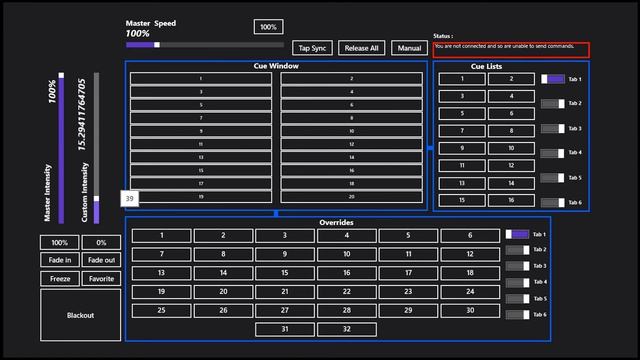The image size is (640, 360).
Task: Select cue list 10 in Cue Lists
Action: 511,148
